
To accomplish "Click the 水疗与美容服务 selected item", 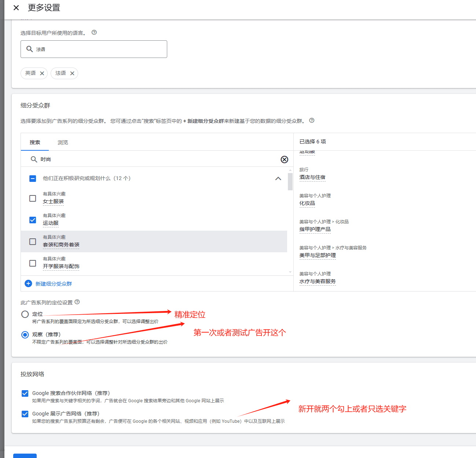I will coord(317,281).
